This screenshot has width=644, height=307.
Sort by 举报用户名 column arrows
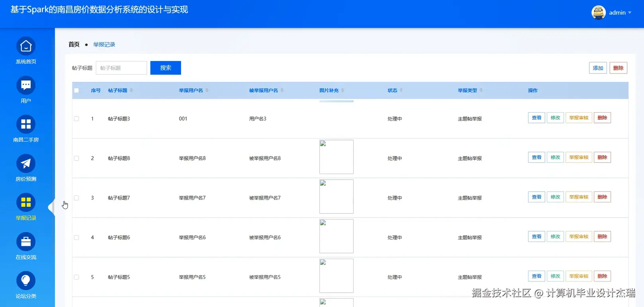pyautogui.click(x=207, y=91)
